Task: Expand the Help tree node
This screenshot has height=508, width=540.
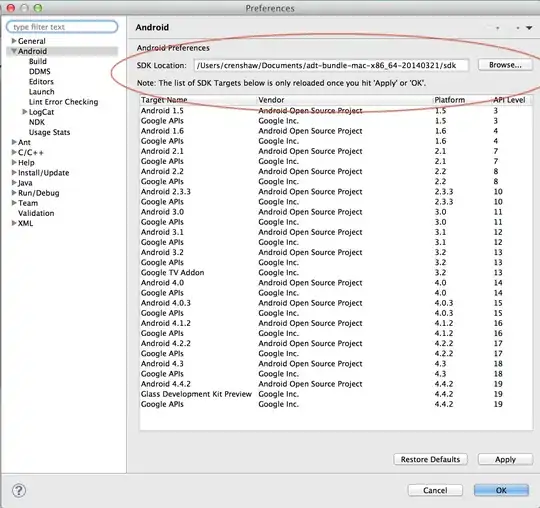Action: coord(14,163)
